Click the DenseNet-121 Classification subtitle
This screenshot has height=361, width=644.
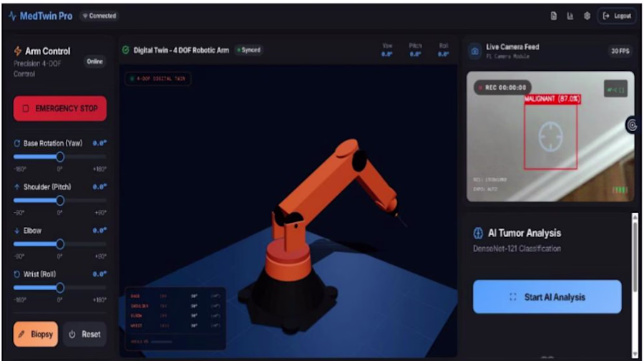[517, 249]
